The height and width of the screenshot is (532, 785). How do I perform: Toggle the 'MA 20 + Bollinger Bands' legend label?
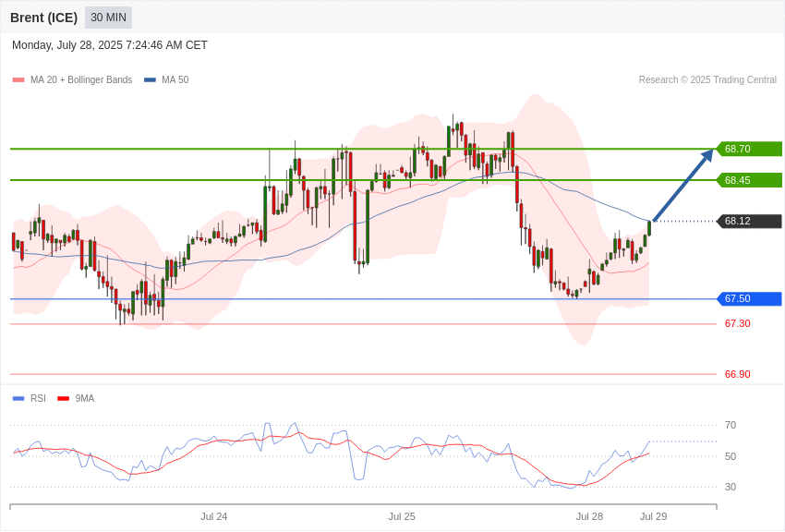[81, 80]
